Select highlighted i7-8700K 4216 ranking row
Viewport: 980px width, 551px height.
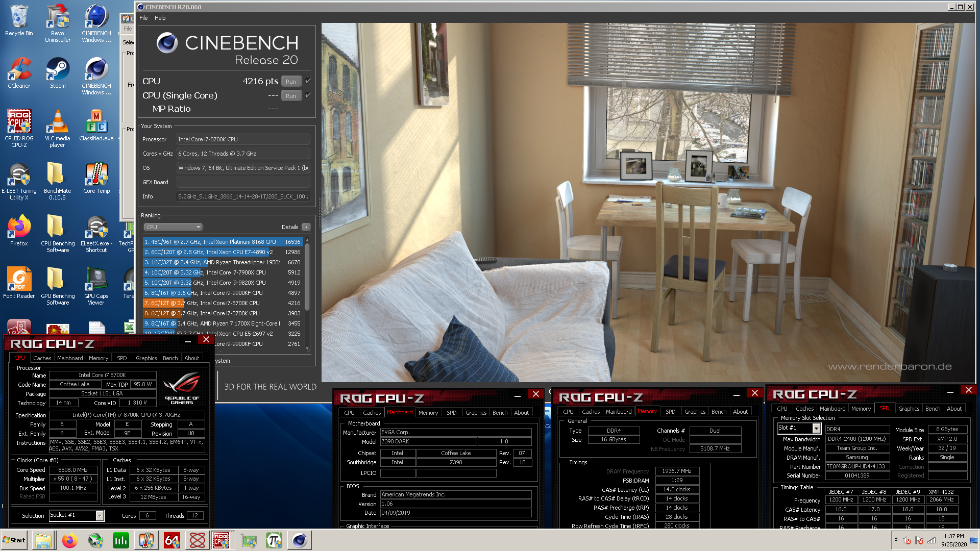(223, 303)
